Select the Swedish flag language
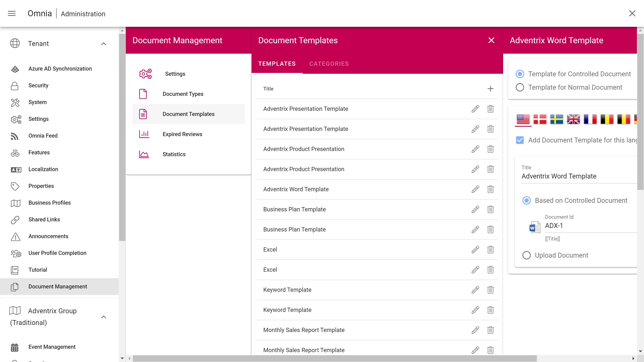644x362 pixels. (x=556, y=119)
